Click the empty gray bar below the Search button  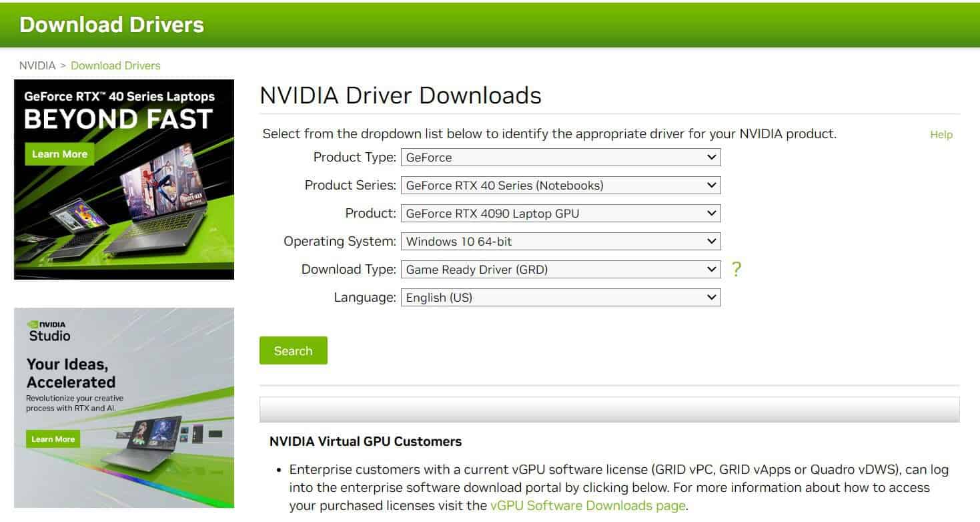click(609, 410)
